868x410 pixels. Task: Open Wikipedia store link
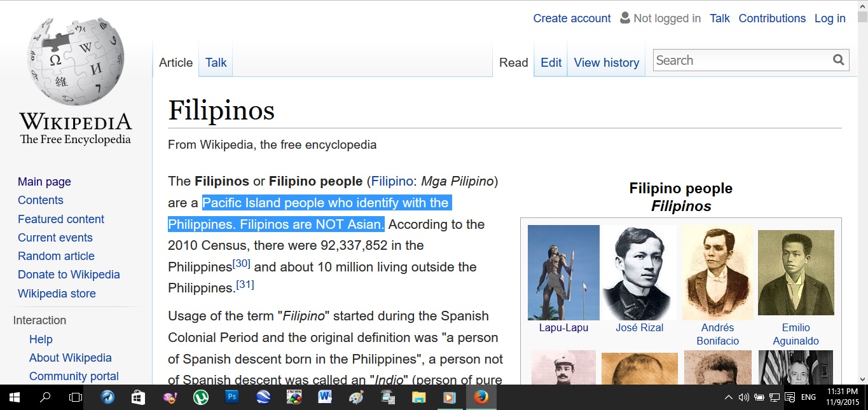(x=57, y=294)
